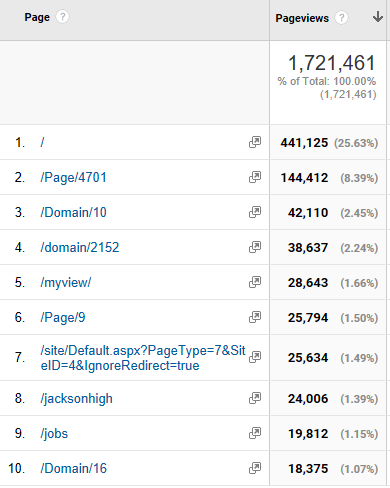The height and width of the screenshot is (488, 390).
Task: Sort by the Pageviews column header
Action: 302,18
